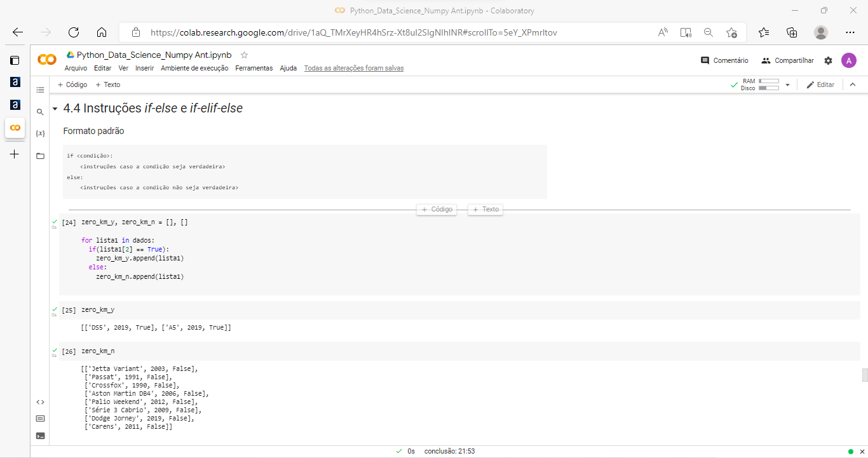Screen dimensions: 868x458
Task: Click the Compartilhar button
Action: click(x=787, y=60)
